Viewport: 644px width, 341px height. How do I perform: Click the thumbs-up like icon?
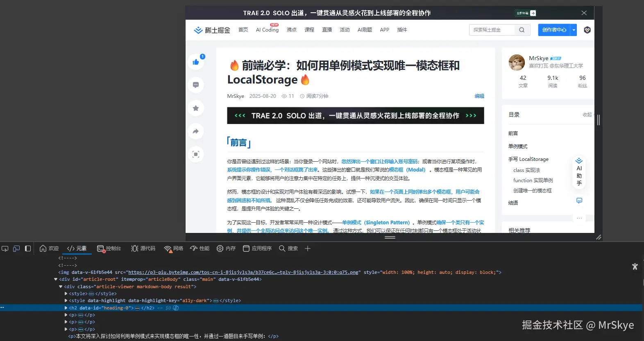(x=196, y=62)
